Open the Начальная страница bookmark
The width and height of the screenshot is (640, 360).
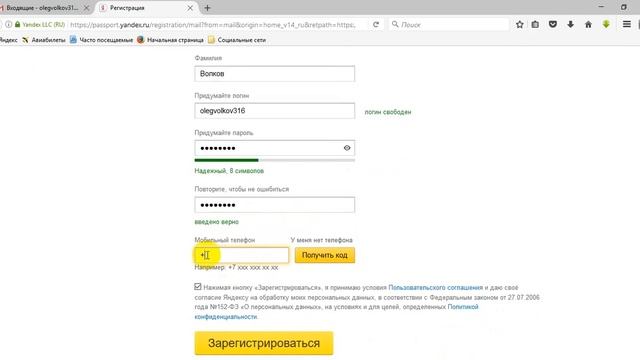point(170,40)
